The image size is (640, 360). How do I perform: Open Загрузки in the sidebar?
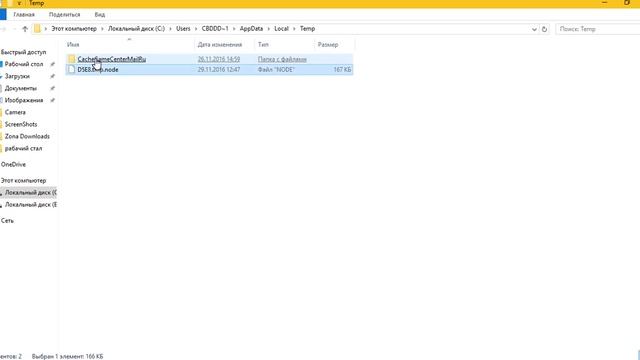pos(17,76)
